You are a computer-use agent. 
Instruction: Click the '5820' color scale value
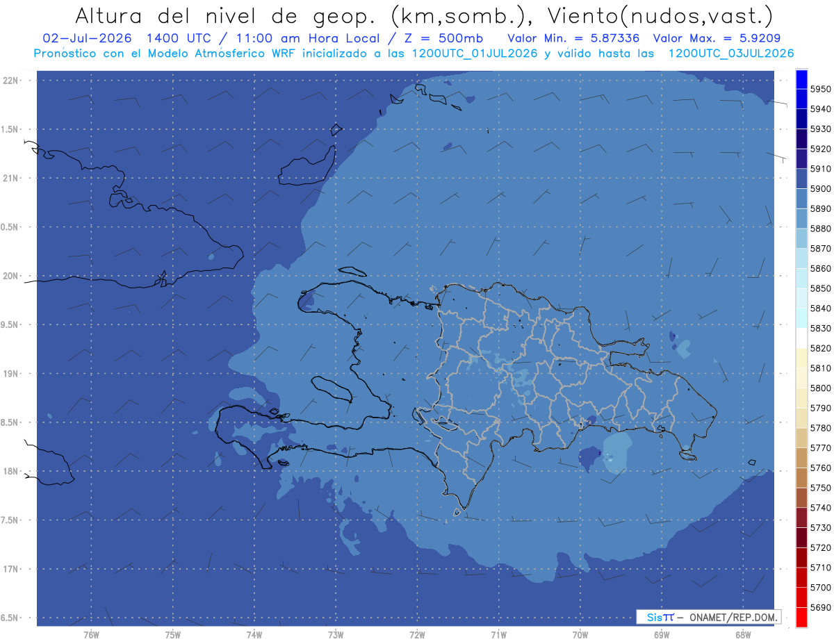821,348
